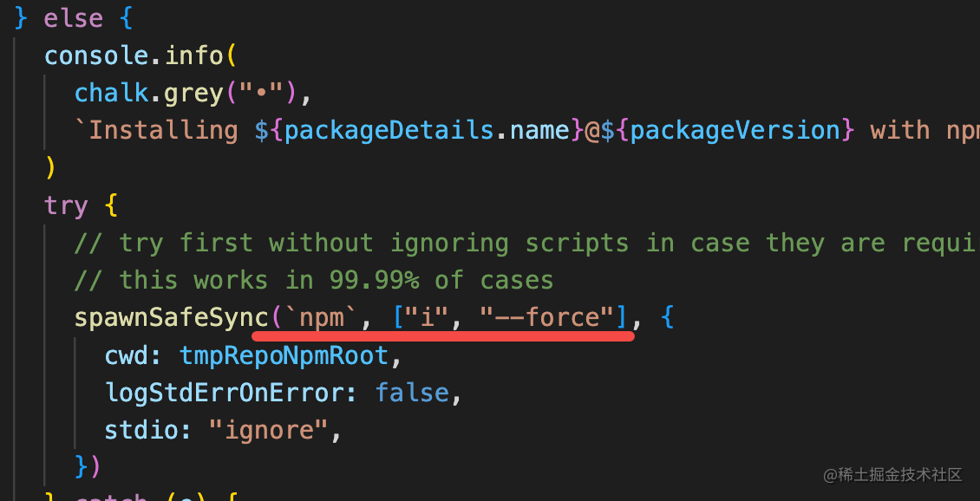Click the "--force" string in the array

pyautogui.click(x=547, y=318)
